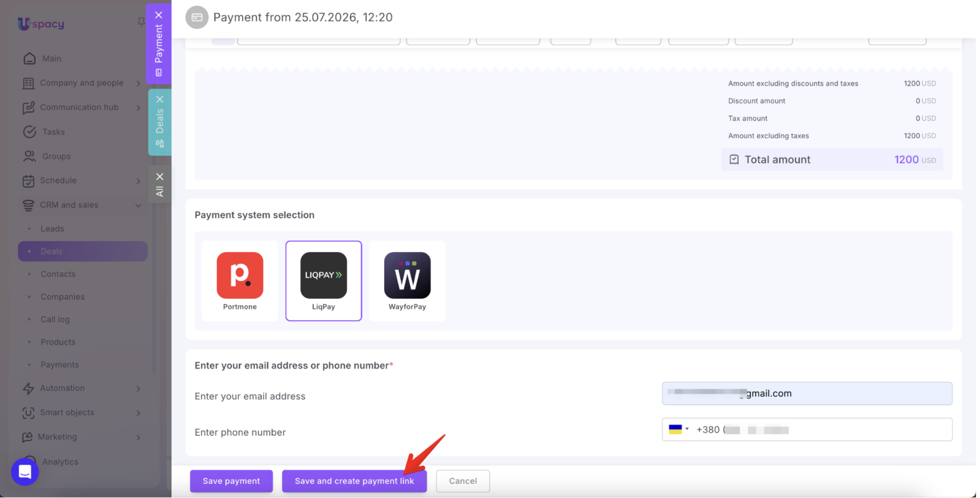Click the payment card header icon
This screenshot has height=498, width=980.
coord(197,17)
